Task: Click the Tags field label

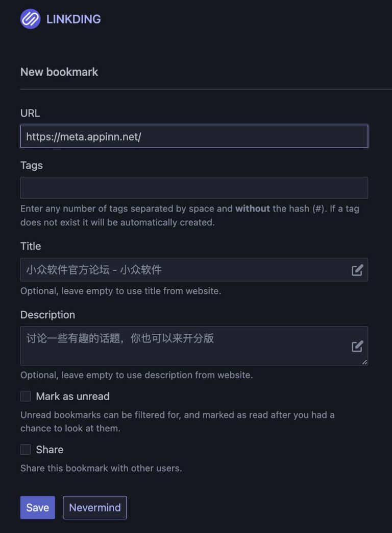Action: coord(31,166)
